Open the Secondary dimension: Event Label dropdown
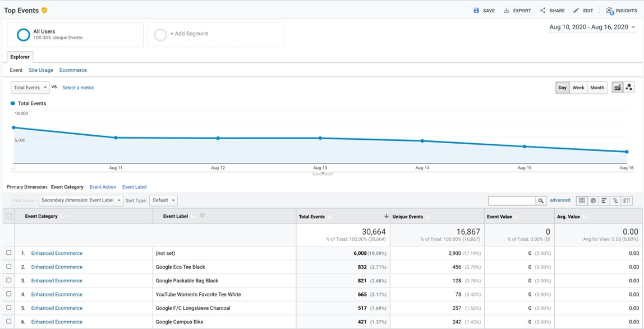644x329 pixels. [81, 200]
